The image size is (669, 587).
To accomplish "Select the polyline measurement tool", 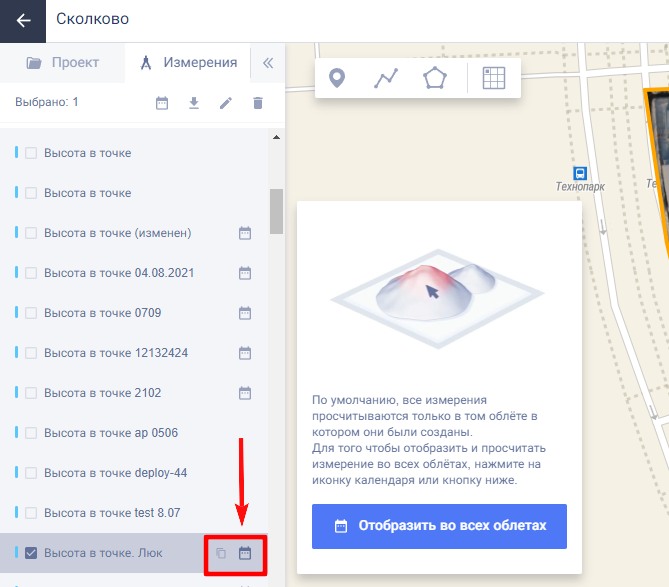I will (x=386, y=78).
